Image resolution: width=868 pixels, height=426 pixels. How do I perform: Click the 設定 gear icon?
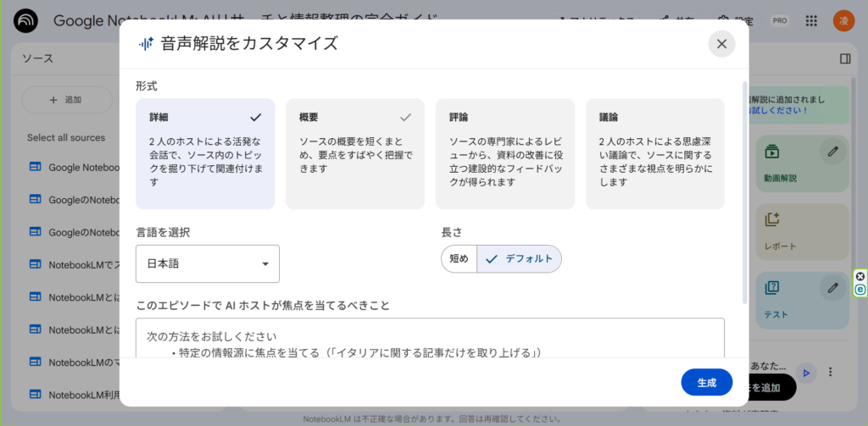click(x=723, y=21)
